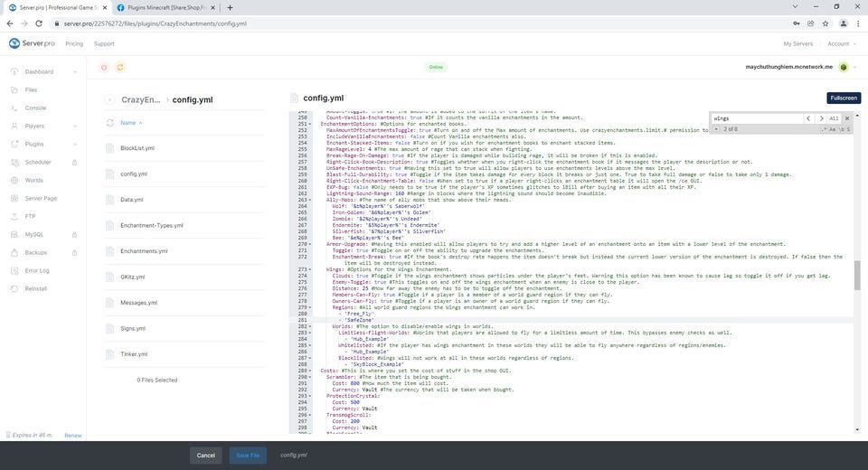Click the Save File button
The image size is (868, 470).
click(x=248, y=456)
